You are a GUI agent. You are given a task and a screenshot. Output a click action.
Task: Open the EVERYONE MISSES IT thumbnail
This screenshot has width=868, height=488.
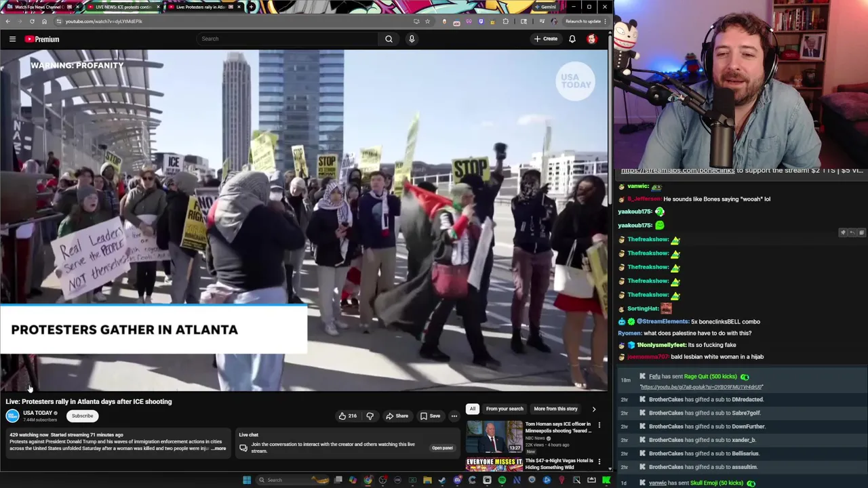494,464
